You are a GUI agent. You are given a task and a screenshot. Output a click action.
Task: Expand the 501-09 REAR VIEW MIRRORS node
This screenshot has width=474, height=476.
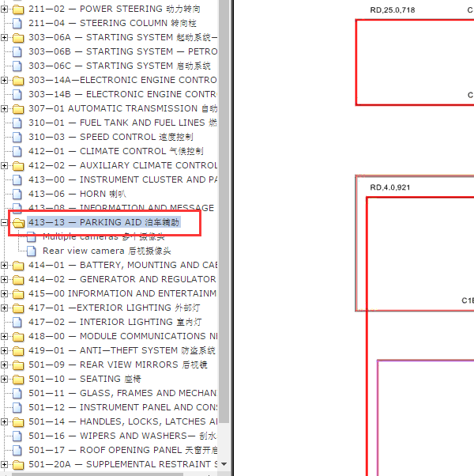pos(4,365)
